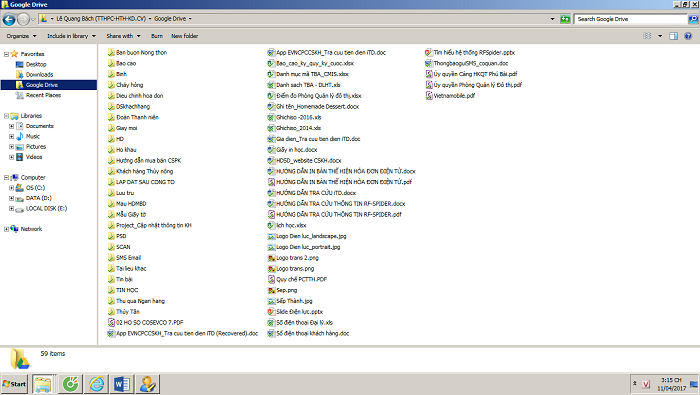700x395 pixels.
Task: Select the Pictures library
Action: 36,147
